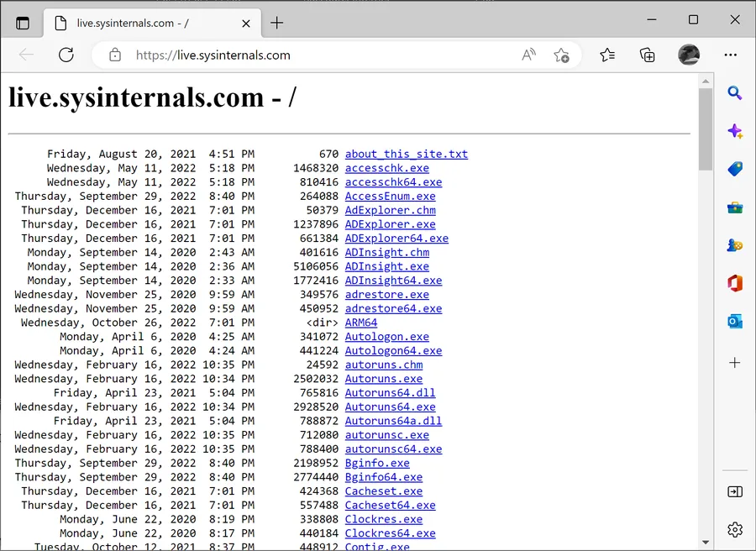Click the scrollbar down arrow
The width and height of the screenshot is (756, 551).
706,543
